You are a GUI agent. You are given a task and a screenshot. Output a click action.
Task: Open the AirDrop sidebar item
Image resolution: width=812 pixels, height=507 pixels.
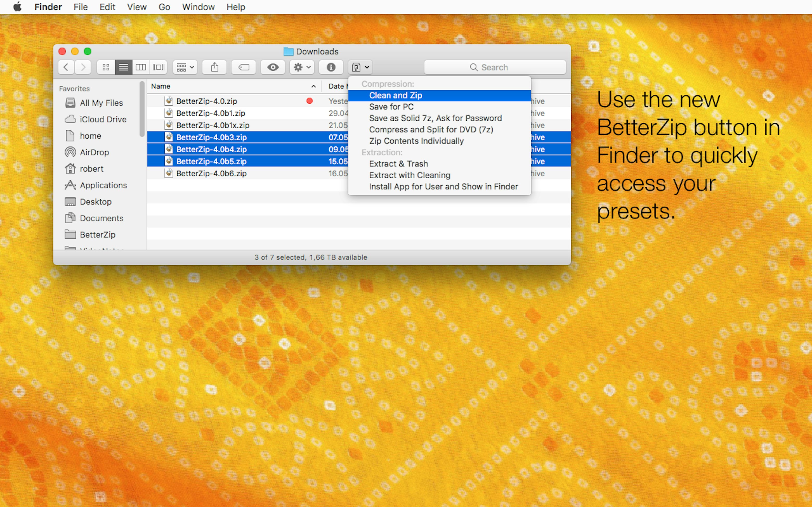pos(94,152)
